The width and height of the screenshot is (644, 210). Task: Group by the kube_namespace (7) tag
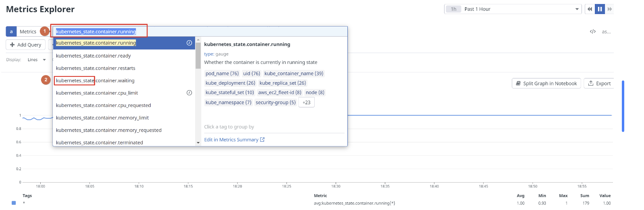[229, 103]
